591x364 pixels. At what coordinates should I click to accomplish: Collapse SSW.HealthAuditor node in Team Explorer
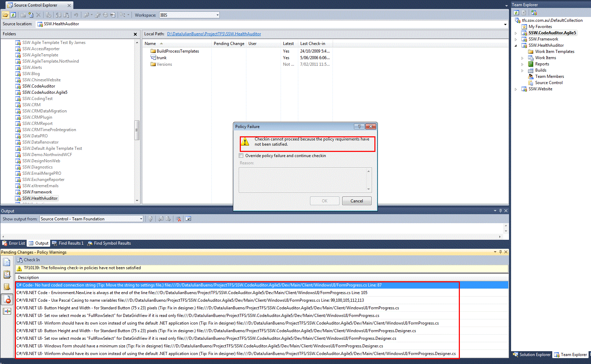(516, 46)
